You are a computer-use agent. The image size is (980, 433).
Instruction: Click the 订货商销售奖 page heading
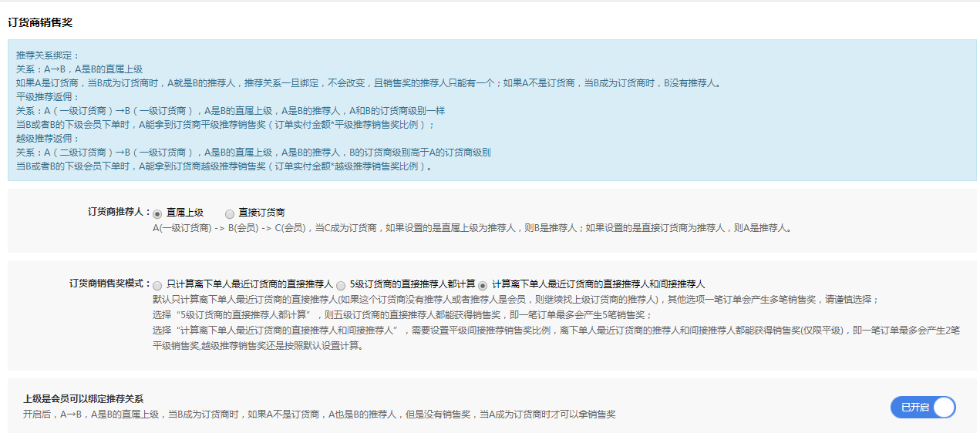tap(40, 22)
